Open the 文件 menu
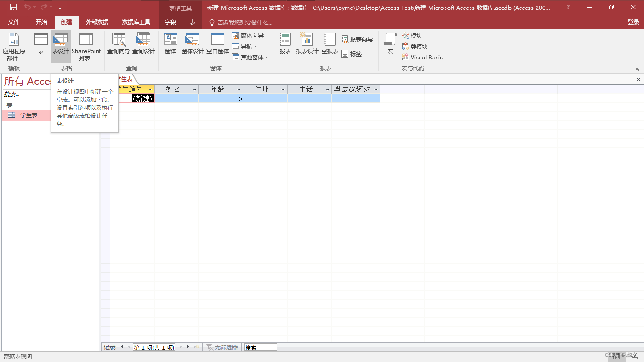 point(14,22)
